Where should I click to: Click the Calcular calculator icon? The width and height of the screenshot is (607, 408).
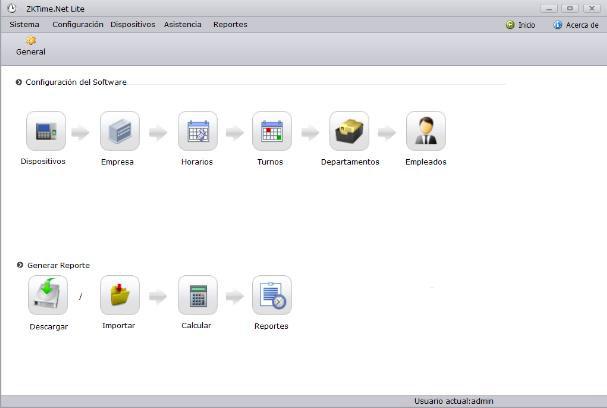click(x=198, y=295)
